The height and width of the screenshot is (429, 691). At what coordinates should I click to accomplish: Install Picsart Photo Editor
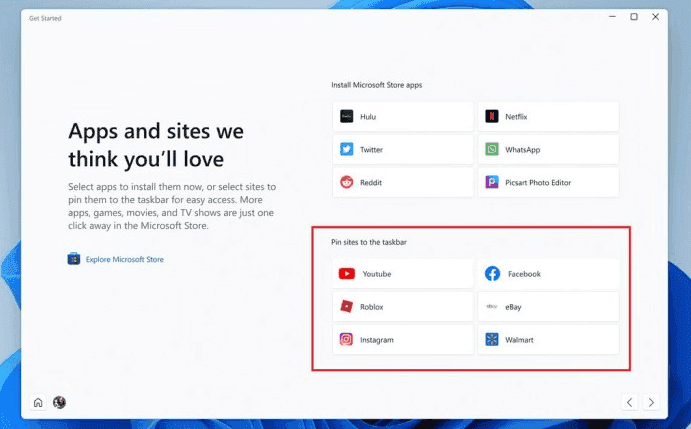(548, 183)
